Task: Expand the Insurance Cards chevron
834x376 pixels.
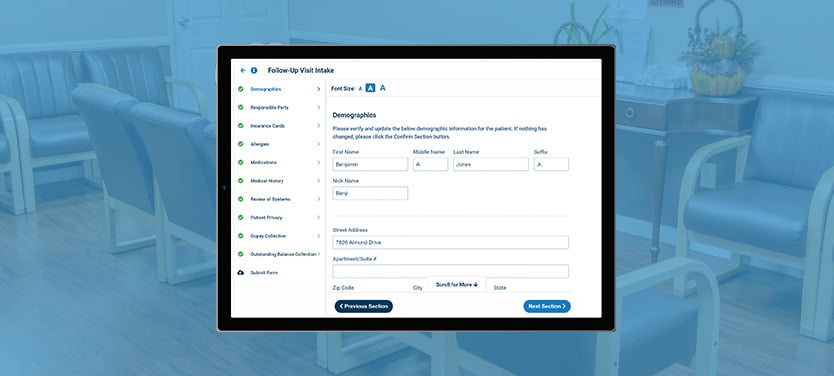Action: coord(319,126)
